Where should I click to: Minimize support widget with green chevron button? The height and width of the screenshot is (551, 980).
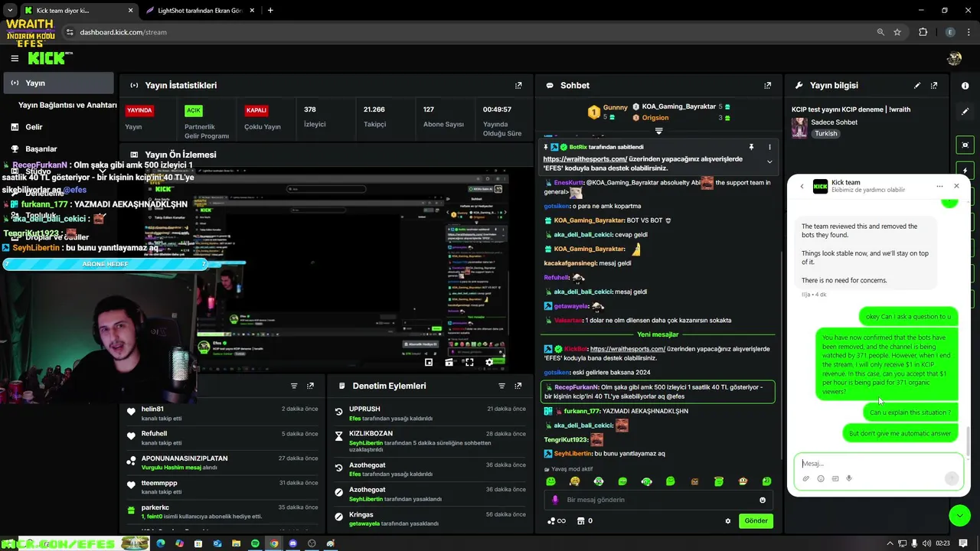point(959,516)
